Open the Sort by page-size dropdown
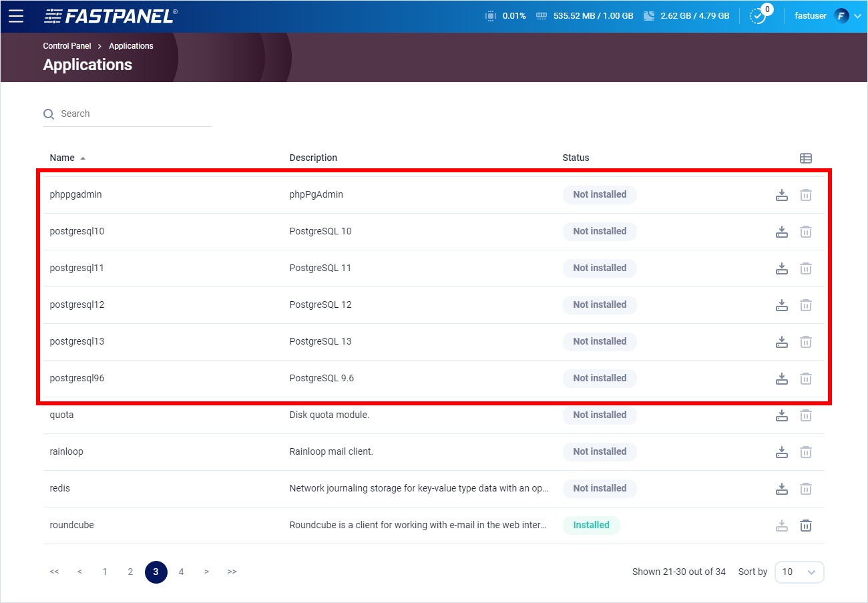The width and height of the screenshot is (868, 603). [x=799, y=572]
